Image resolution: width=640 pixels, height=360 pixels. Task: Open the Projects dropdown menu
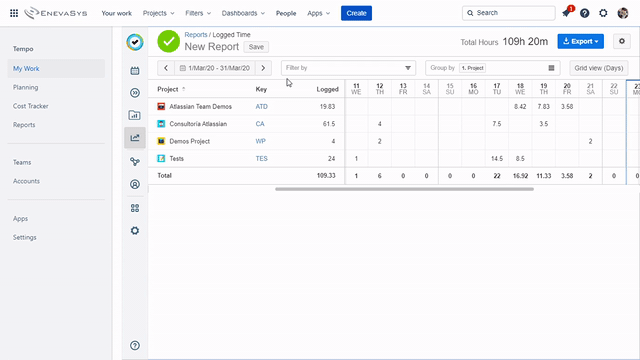tap(158, 13)
